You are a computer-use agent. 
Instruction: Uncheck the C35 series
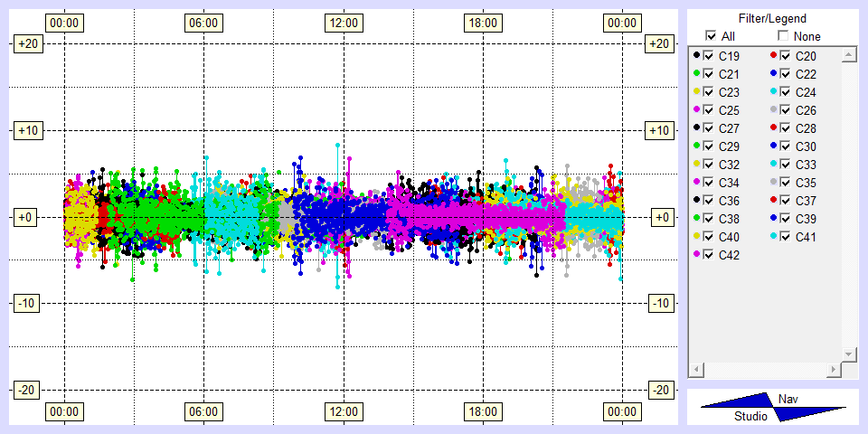(x=786, y=183)
